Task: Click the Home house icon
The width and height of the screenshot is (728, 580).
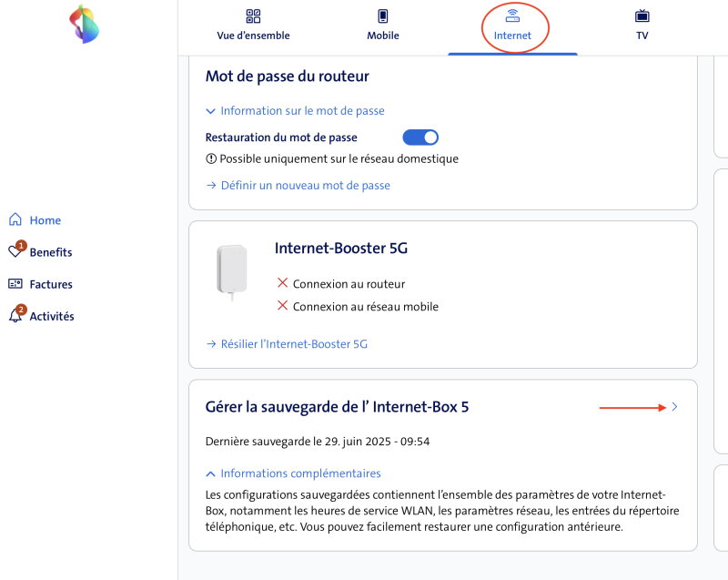Action: pos(15,219)
